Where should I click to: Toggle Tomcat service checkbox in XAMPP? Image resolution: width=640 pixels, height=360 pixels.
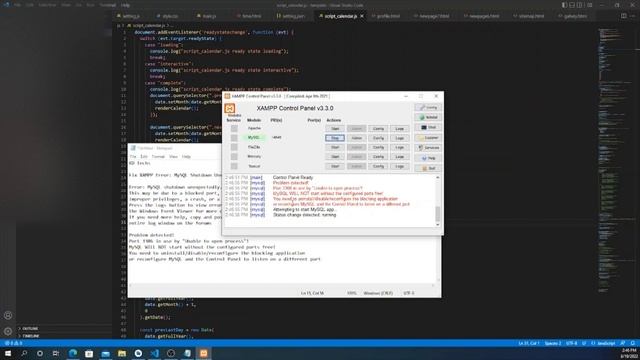234,166
